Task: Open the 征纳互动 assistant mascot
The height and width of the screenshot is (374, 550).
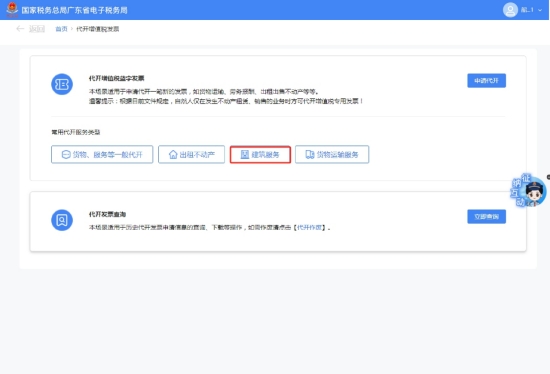Action: tap(529, 191)
